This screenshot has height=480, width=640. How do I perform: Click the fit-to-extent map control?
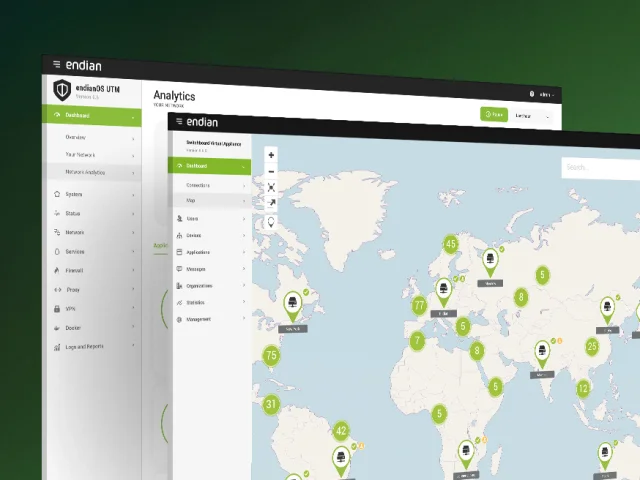pyautogui.click(x=271, y=187)
